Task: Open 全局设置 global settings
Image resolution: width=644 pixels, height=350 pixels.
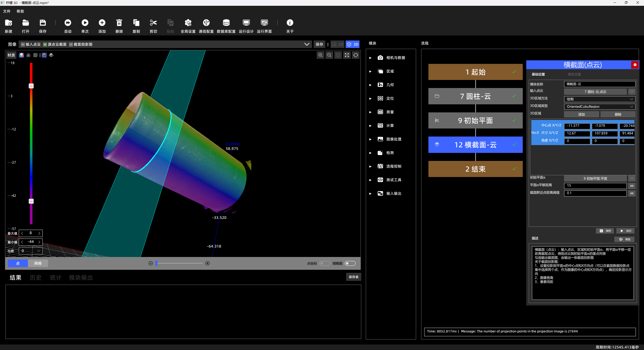Action: click(188, 26)
